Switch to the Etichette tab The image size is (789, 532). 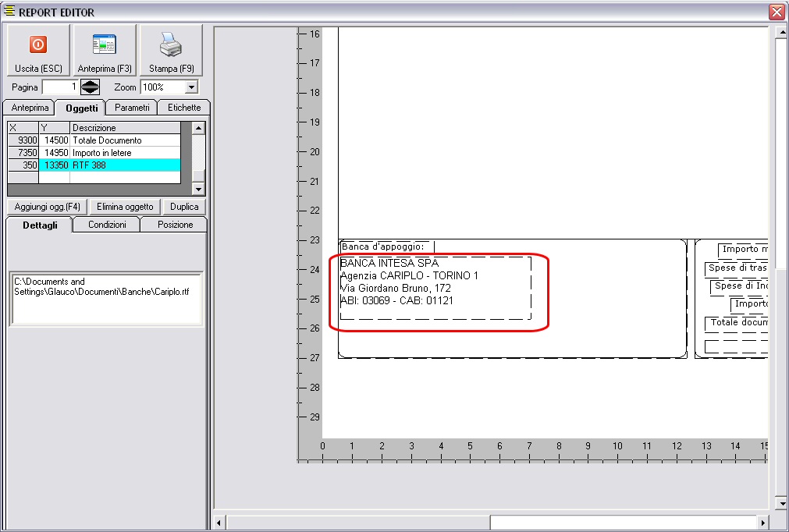click(183, 108)
